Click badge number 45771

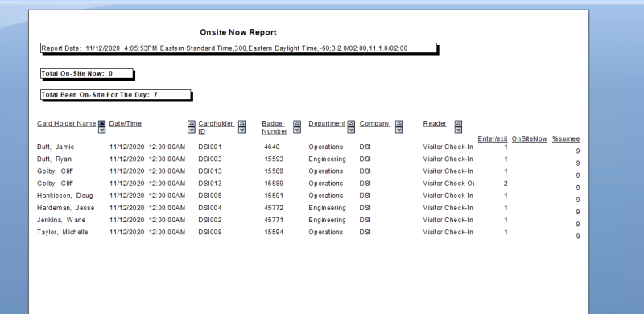tap(274, 220)
